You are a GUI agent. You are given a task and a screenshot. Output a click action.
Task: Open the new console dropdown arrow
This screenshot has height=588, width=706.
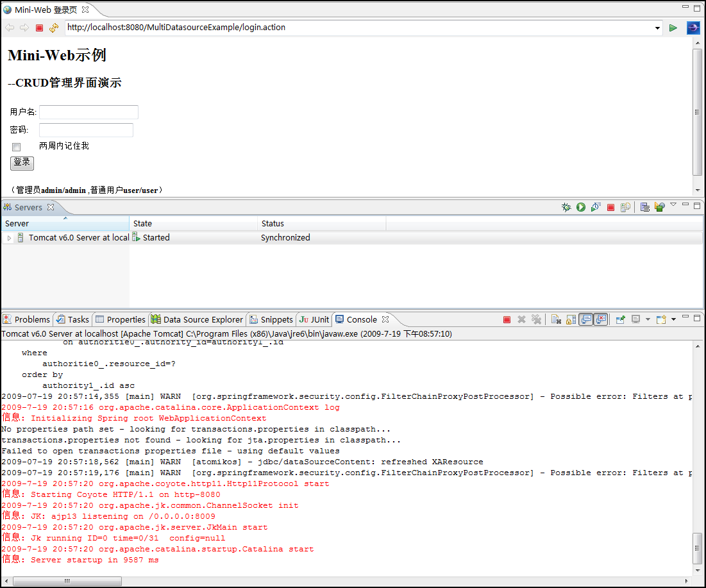[x=673, y=320]
